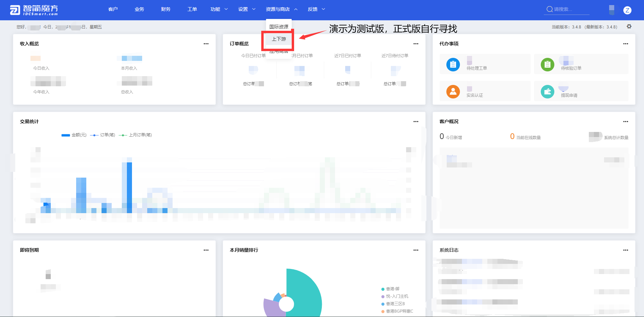The width and height of the screenshot is (644, 317).
Task: Click the green pending verification orders icon
Action: tap(547, 64)
